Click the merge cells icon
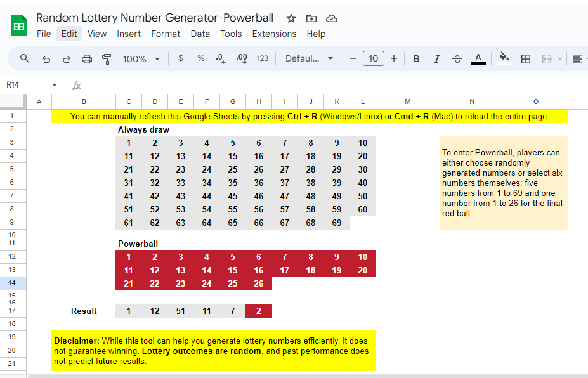This screenshot has width=588, height=378. click(x=546, y=59)
